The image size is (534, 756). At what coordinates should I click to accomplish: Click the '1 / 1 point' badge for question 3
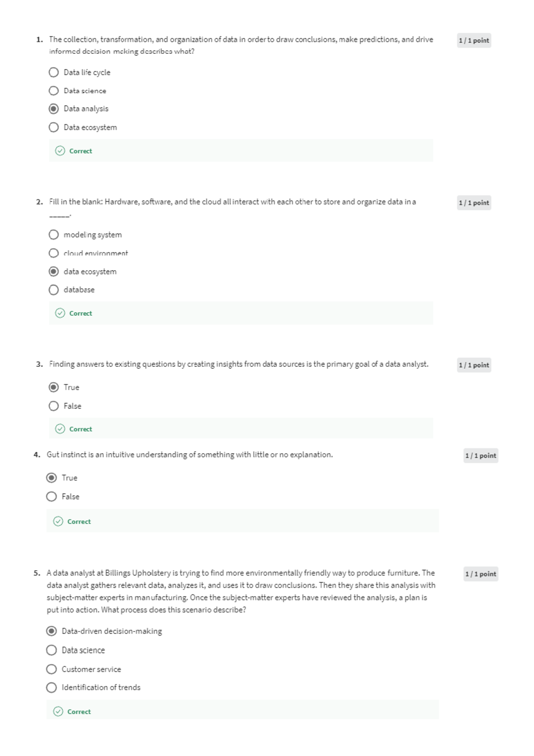coord(474,365)
